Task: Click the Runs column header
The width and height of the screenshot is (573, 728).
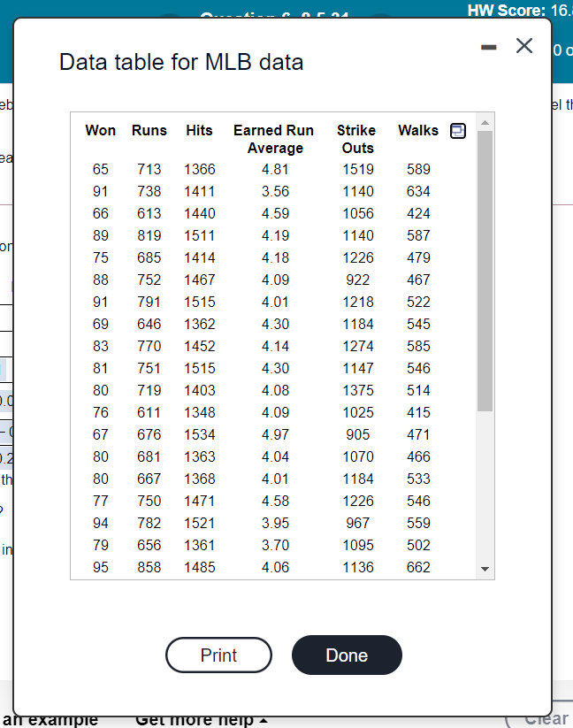Action: [x=149, y=130]
